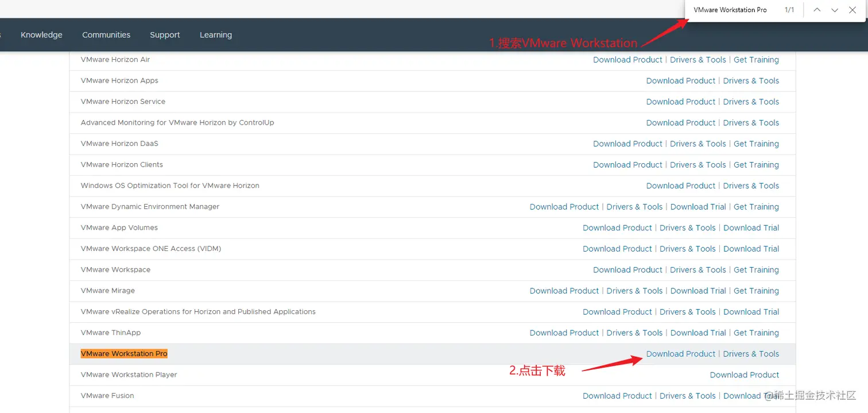This screenshot has width=868, height=413.
Task: Download Trial for VMware Mirage
Action: coord(698,291)
